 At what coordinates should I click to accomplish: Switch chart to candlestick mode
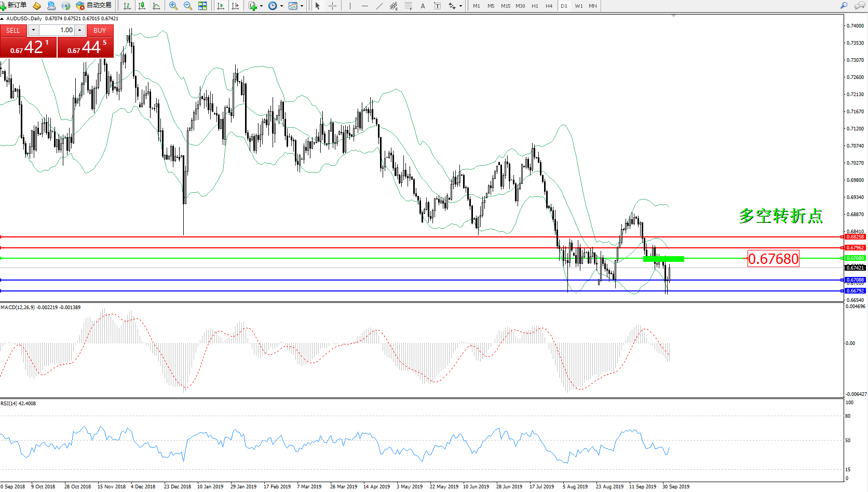(141, 6)
